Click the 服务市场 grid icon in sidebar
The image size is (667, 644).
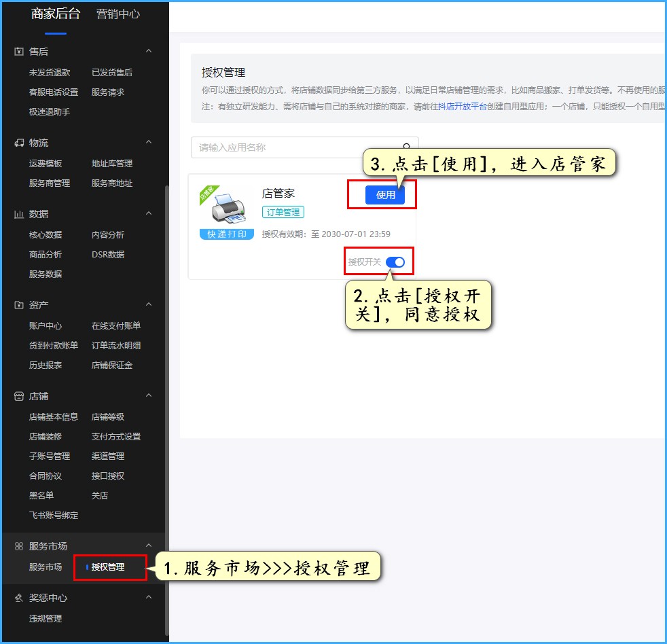point(19,546)
